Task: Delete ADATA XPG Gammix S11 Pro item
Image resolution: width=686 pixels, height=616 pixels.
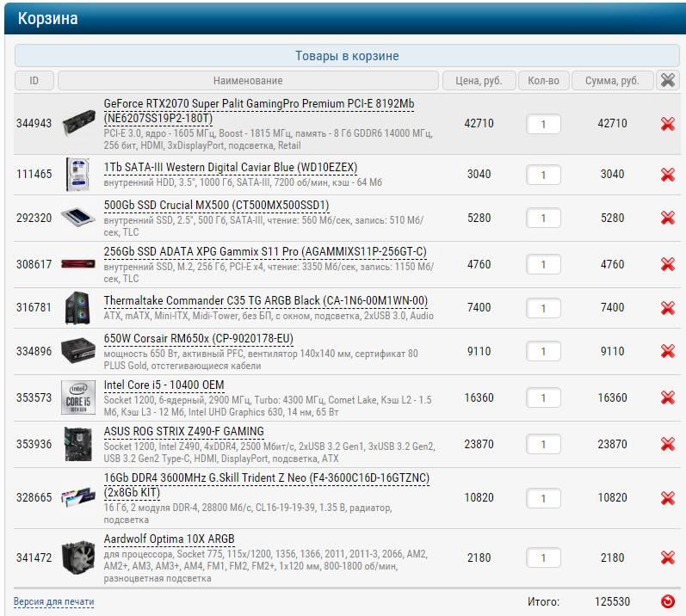Action: (668, 264)
